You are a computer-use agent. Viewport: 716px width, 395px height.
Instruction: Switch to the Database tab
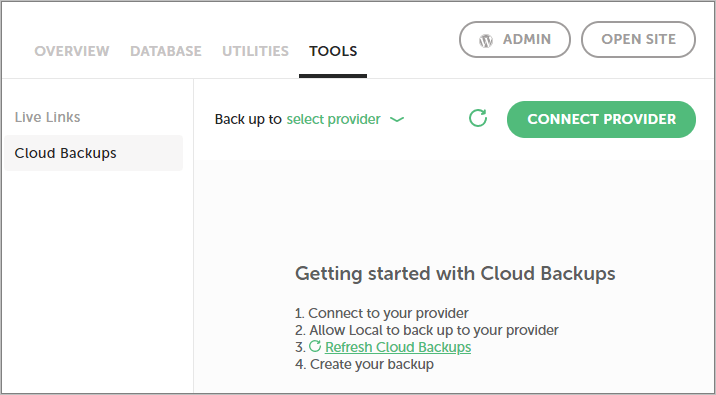[166, 51]
